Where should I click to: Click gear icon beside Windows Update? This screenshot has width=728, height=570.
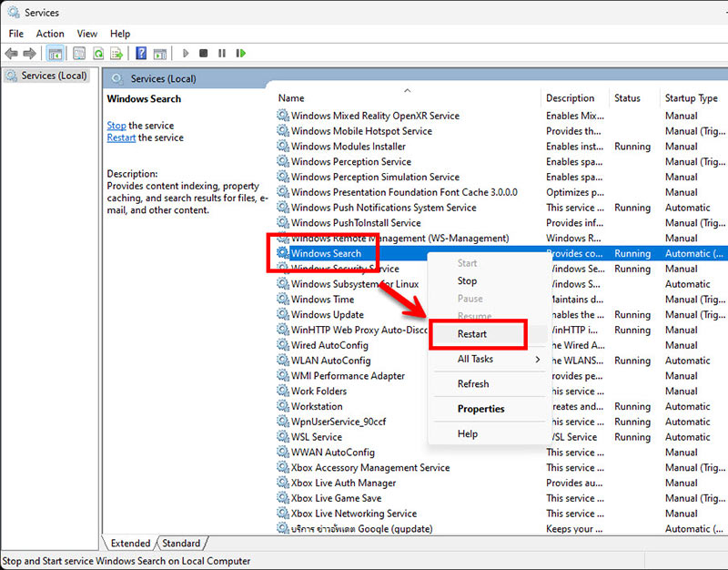click(x=283, y=314)
